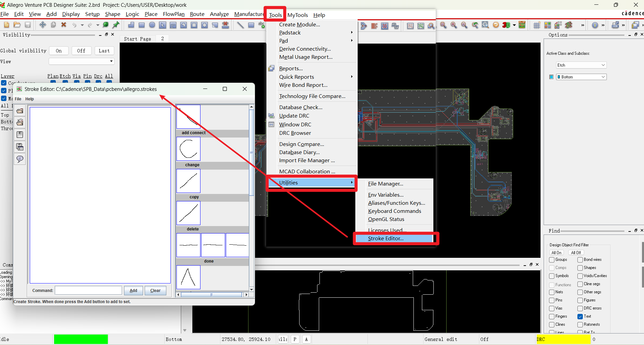Click the open strokes file icon in Stroke Editor
The width and height of the screenshot is (644, 345).
20,110
